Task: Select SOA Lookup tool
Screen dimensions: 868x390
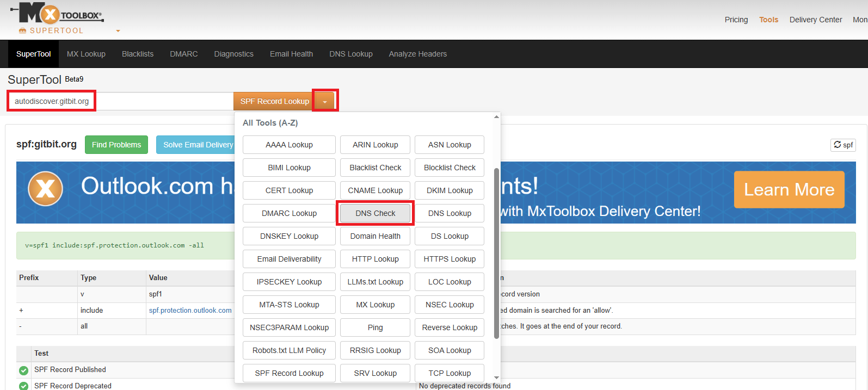Action: click(x=450, y=350)
